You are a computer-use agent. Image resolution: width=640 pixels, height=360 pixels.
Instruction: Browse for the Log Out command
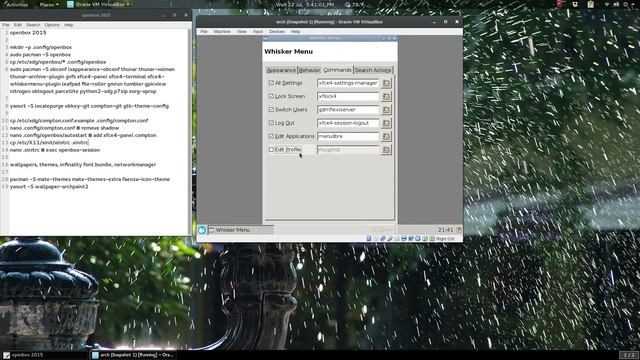[386, 123]
